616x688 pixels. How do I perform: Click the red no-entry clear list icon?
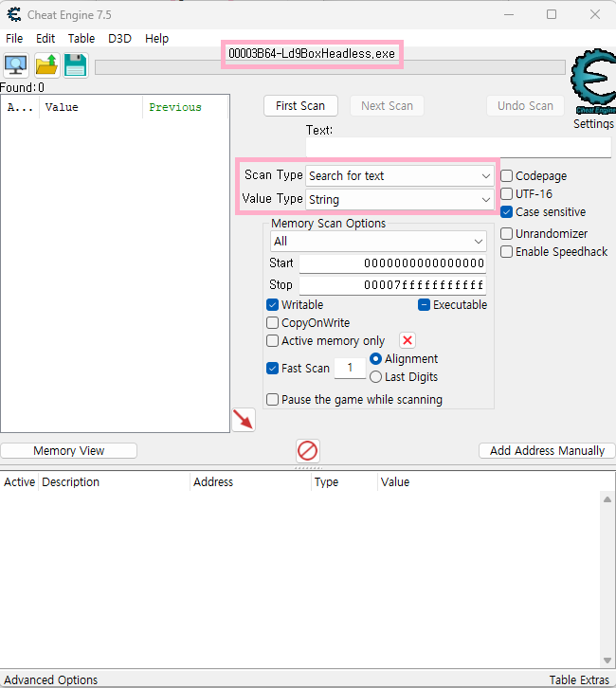pyautogui.click(x=308, y=451)
